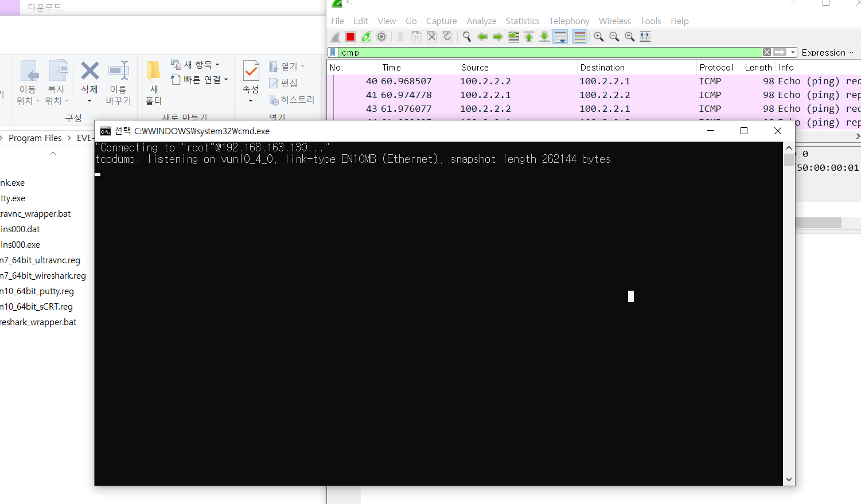The width and height of the screenshot is (861, 504).
Task: Open capture options with the gear icon
Action: pos(381,36)
